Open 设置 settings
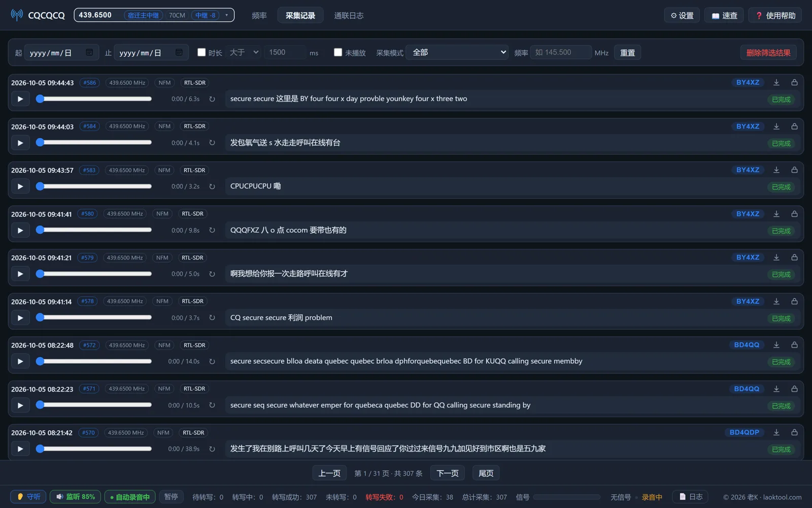The width and height of the screenshot is (812, 508). click(682, 16)
